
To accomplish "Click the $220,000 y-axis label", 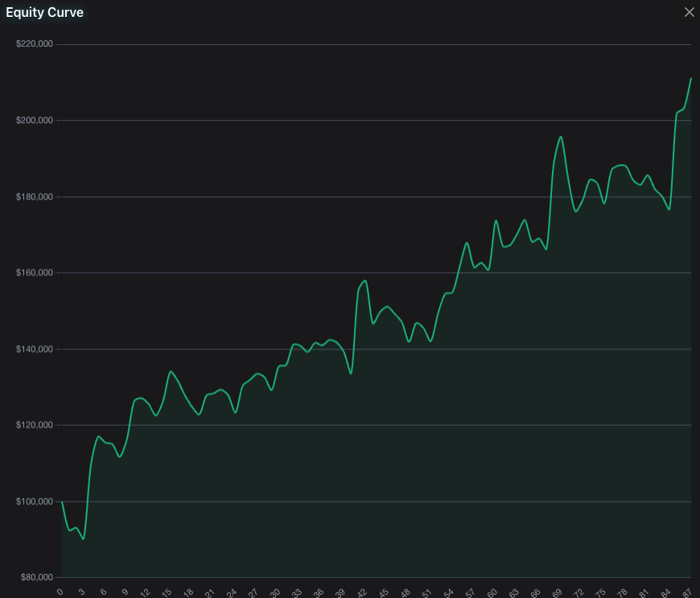I will click(x=35, y=43).
